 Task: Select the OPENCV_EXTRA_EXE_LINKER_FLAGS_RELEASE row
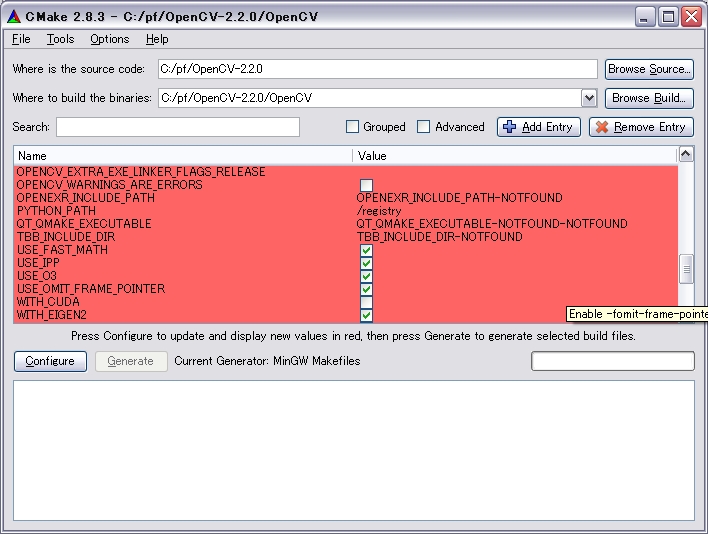[x=346, y=172]
